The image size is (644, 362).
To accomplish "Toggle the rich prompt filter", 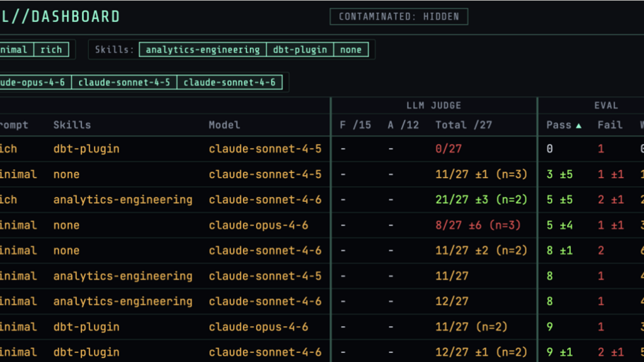I will point(52,49).
